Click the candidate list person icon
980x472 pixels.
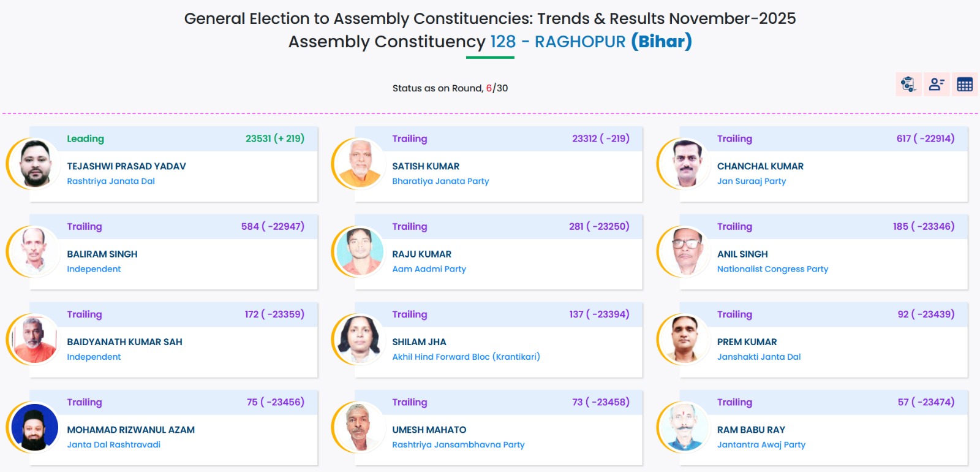tap(937, 85)
